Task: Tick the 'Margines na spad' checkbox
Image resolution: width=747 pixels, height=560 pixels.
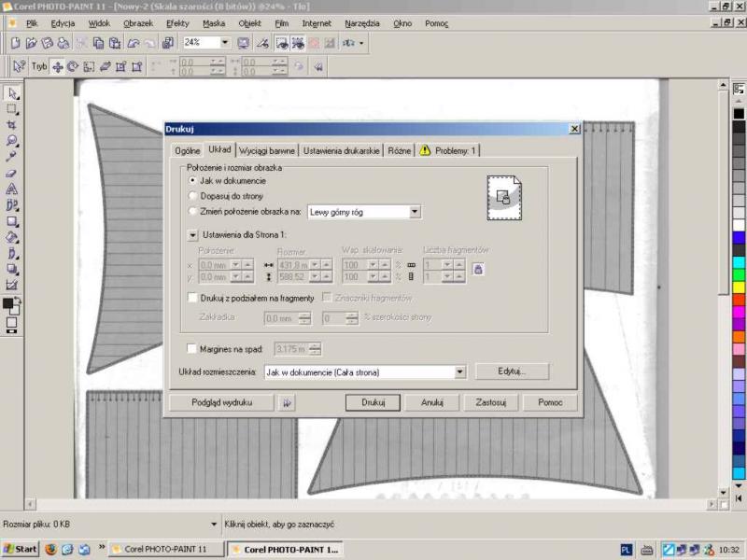Action: [x=192, y=349]
